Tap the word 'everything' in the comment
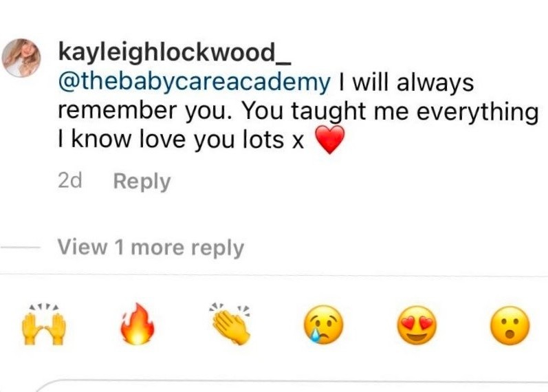This screenshot has height=392, width=548. 478,113
